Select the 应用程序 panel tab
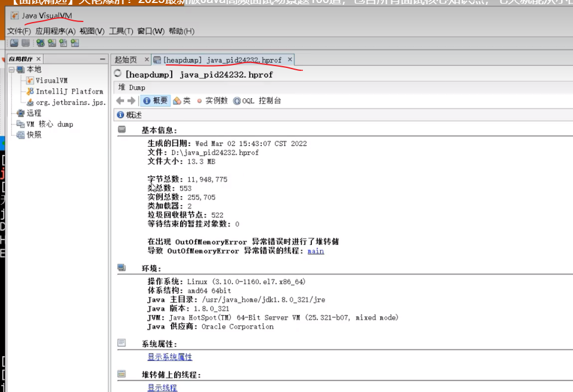 (21, 59)
